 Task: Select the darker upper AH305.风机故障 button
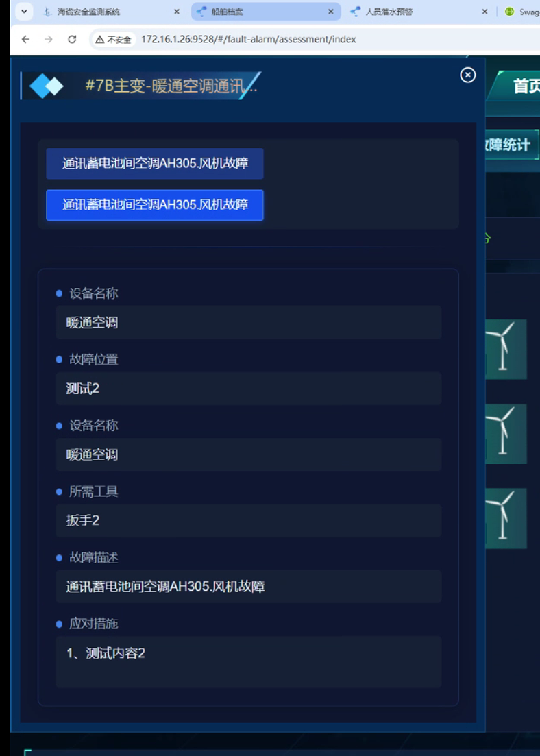(x=155, y=164)
